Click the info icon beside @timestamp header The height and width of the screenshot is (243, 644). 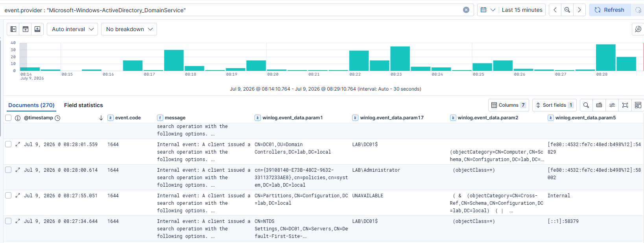18,118
